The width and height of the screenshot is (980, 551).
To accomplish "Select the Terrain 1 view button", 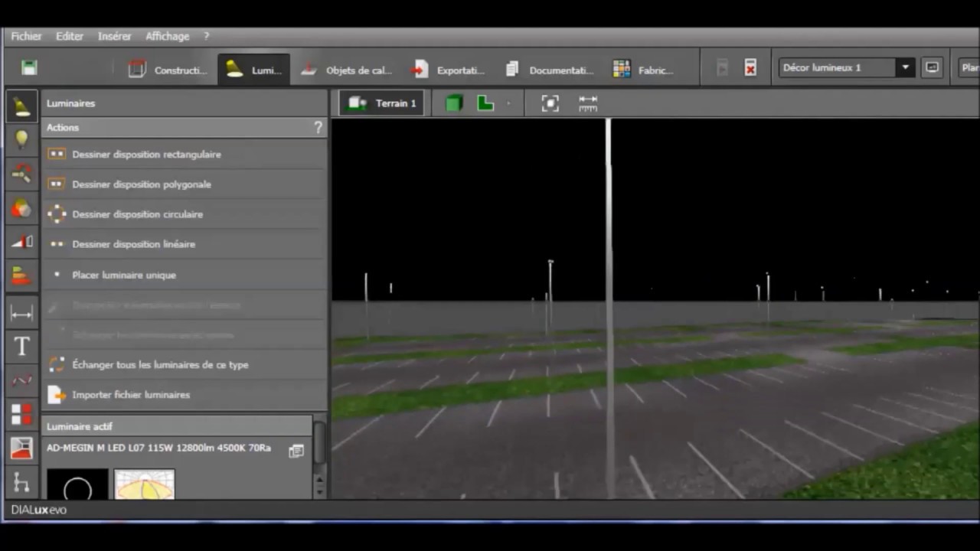I will click(x=382, y=103).
